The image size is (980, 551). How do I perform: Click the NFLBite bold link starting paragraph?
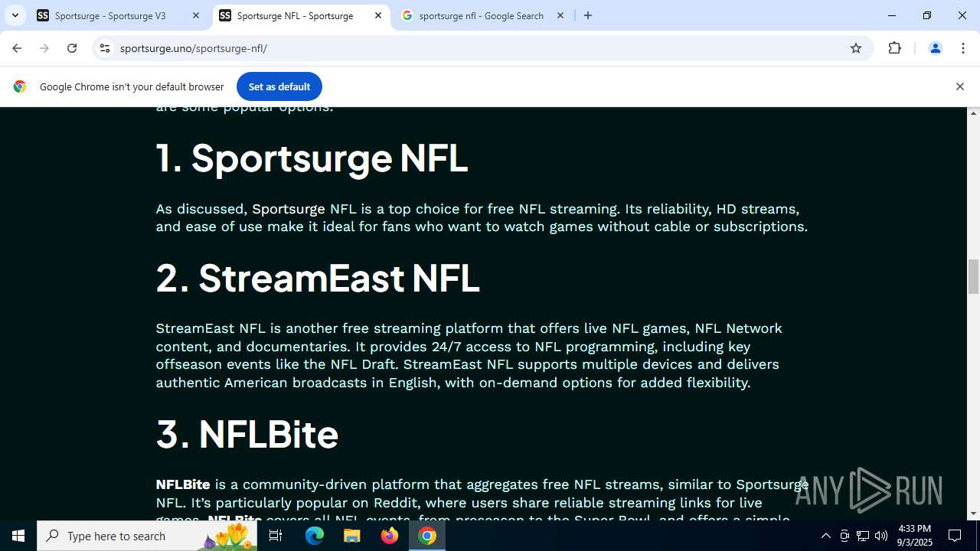[x=183, y=484]
